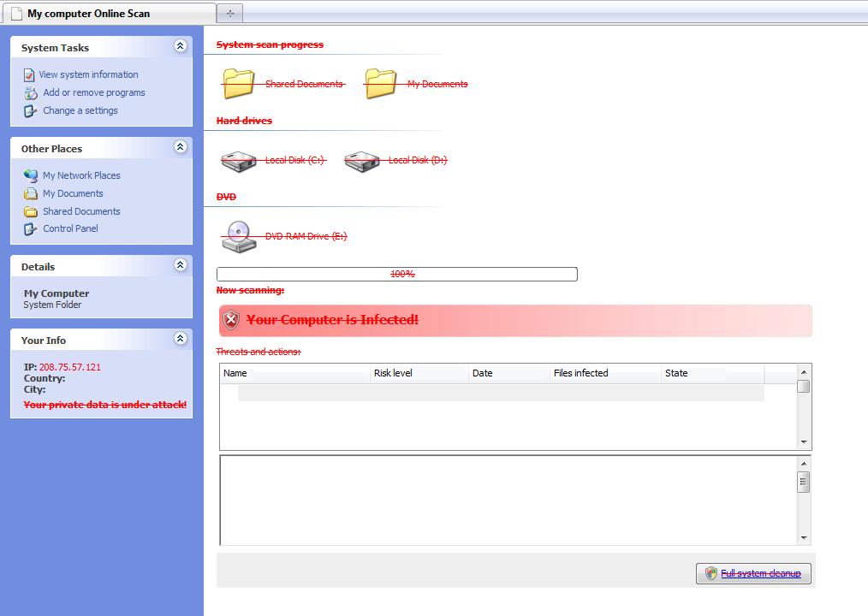Click 'Your Computer is Infected!' banner text
The height and width of the screenshot is (616, 868).
(332, 320)
